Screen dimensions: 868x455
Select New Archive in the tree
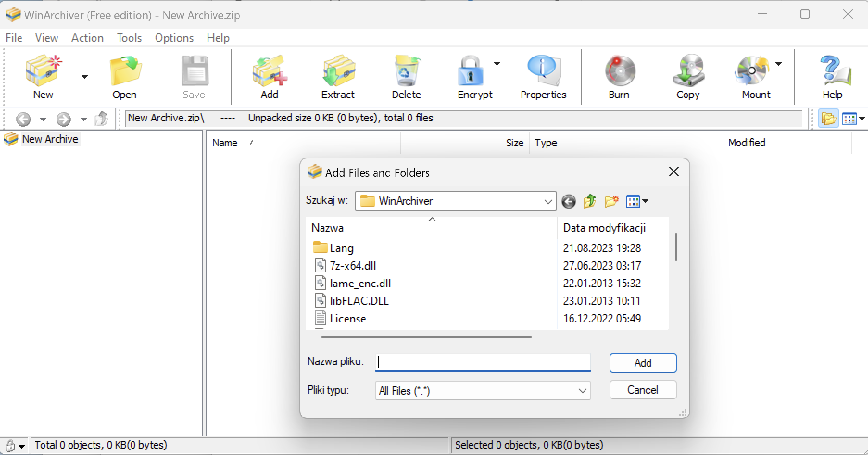click(50, 139)
